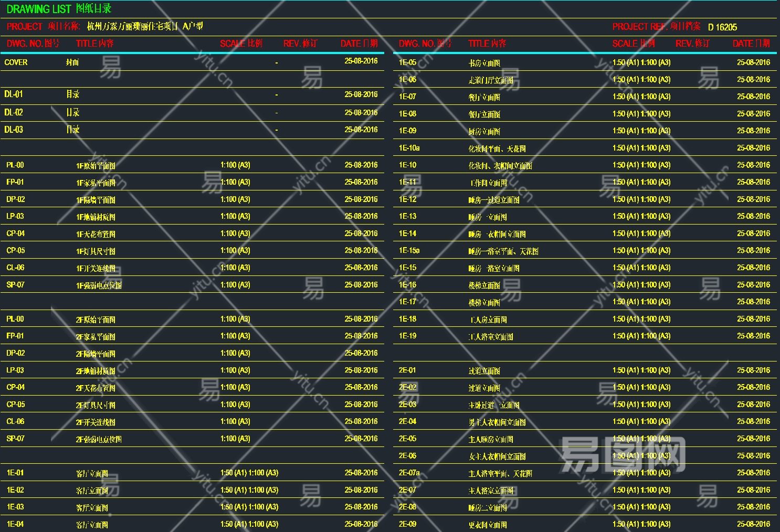Select 'SP-07' in the 2F power point row
The width and height of the screenshot is (780, 532).
tap(15, 439)
